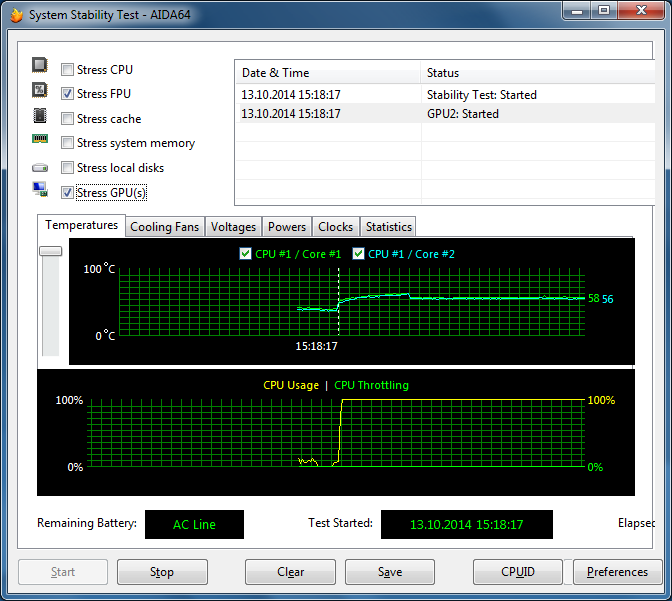
Task: Click the Core #2 temperature value 56
Action: (608, 299)
